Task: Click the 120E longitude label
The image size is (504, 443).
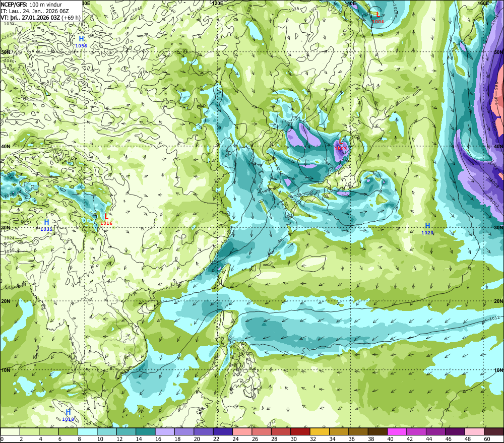Action: [218, 3]
